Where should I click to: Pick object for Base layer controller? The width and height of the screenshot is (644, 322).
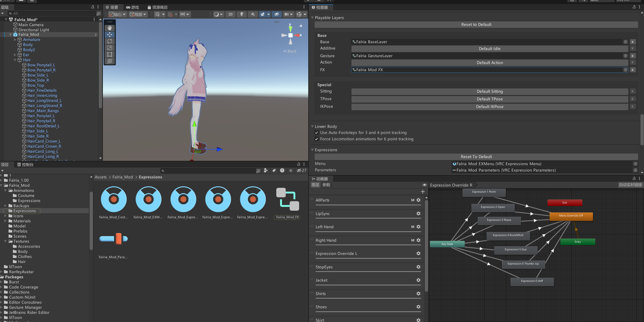tap(625, 42)
